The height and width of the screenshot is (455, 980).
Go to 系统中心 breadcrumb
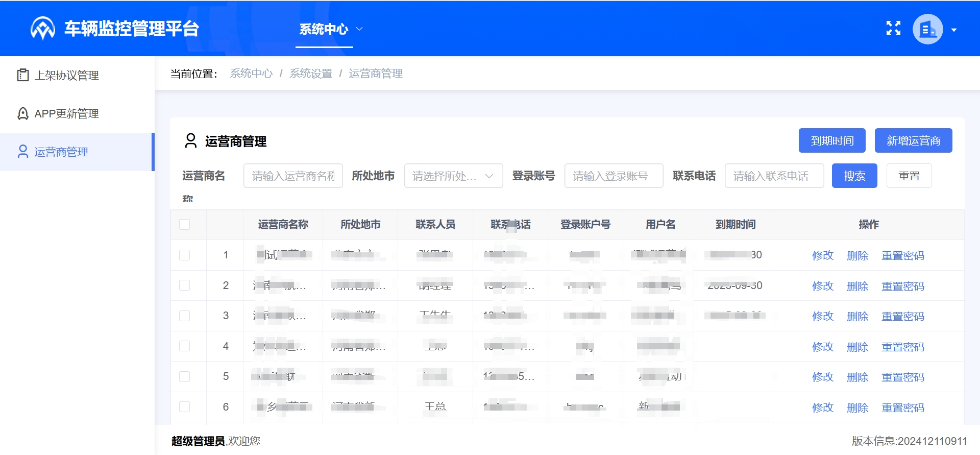pos(251,74)
